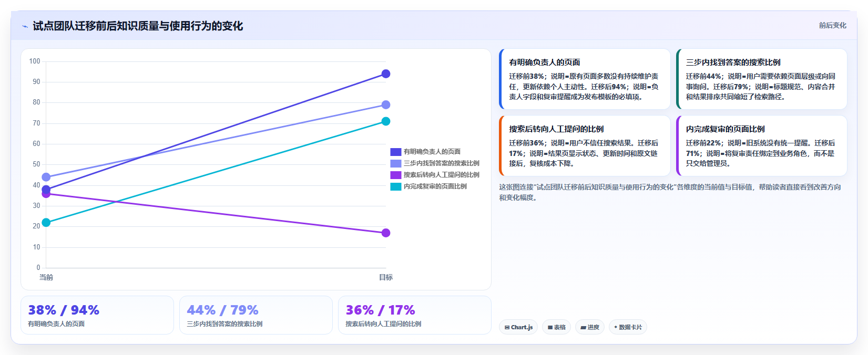Click the 目标 x-axis label
The image size is (868, 355).
point(386,277)
